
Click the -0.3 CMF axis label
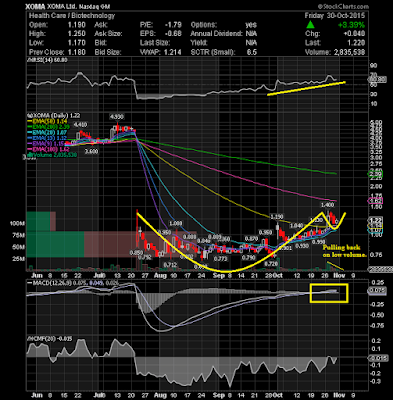point(376,381)
